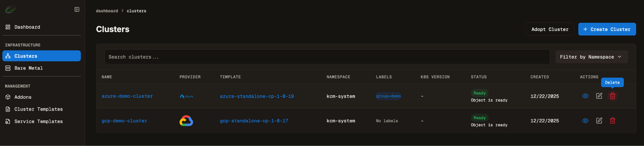Open Dashboard from the sidebar
This screenshot has height=146, width=644.
tap(27, 27)
